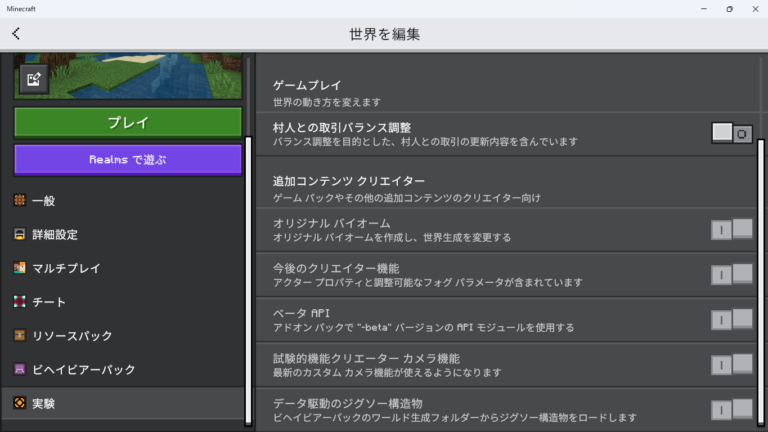Screen dimensions: 768x432
Task: Click the back arrow icon
Action: click(16, 34)
